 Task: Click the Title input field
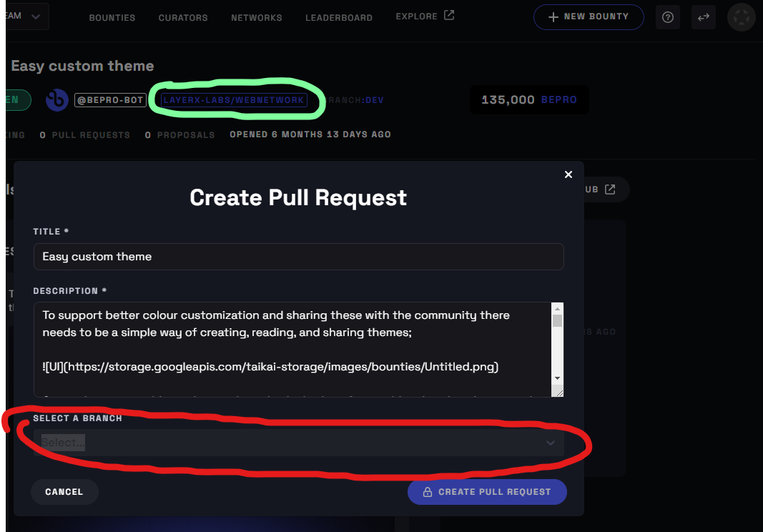(x=299, y=257)
